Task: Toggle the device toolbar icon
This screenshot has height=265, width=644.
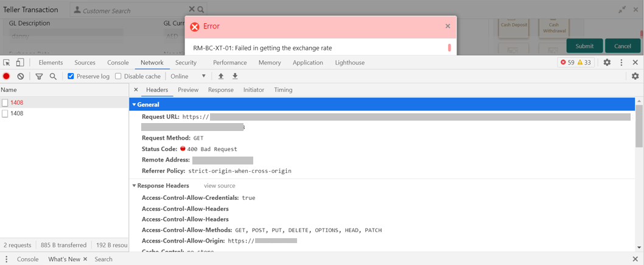Action: [19, 63]
